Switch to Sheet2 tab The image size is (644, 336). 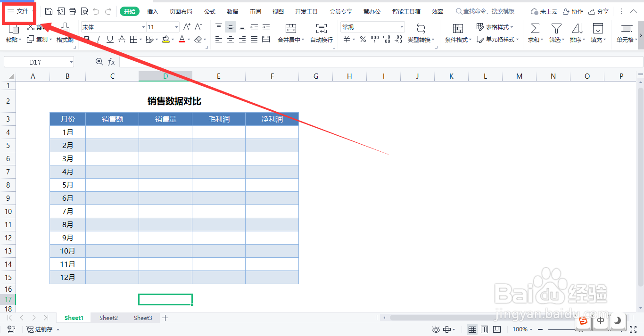(x=108, y=318)
